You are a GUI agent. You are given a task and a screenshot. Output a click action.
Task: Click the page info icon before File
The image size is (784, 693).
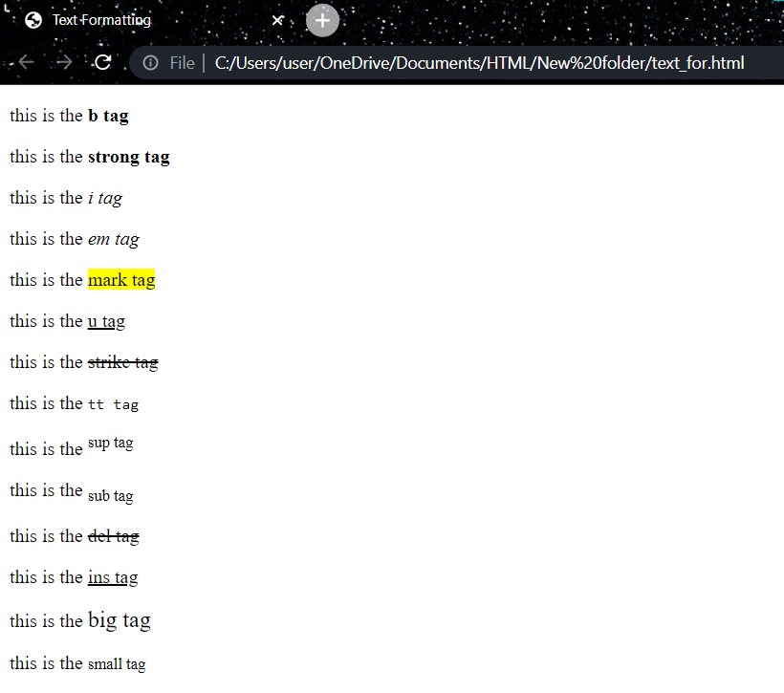152,62
